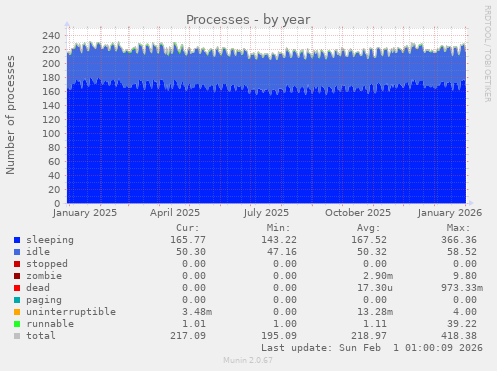497x371 pixels.
Task: Select the 'paging' legend label
Action: pos(44,300)
